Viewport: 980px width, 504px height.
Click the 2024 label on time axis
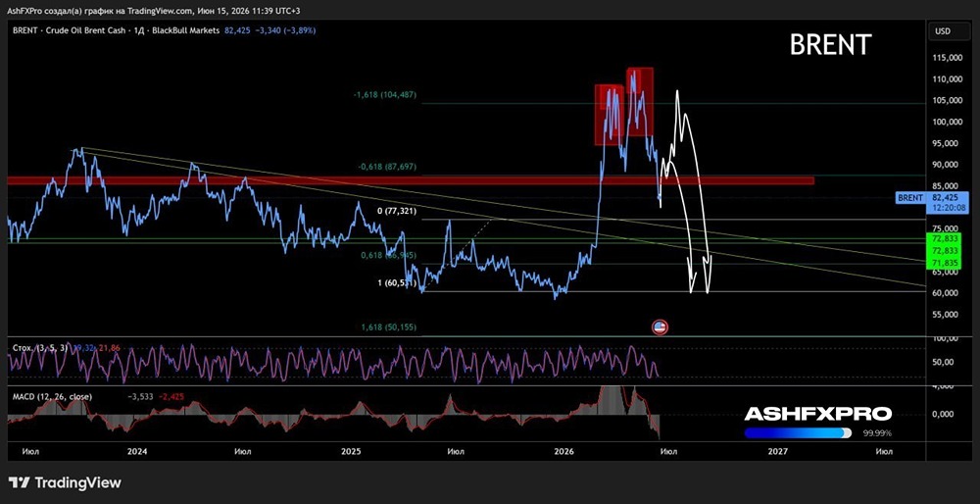[x=137, y=451]
